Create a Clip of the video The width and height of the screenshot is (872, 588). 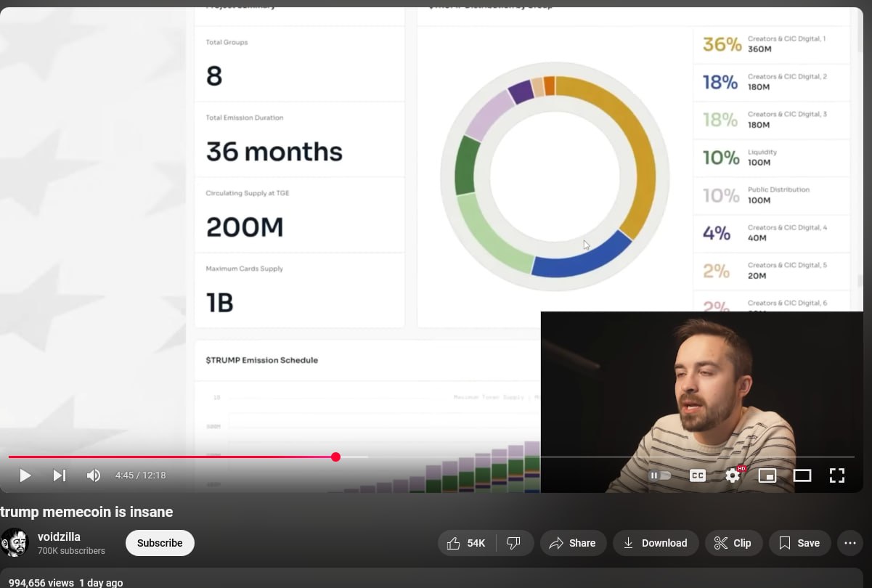(733, 543)
